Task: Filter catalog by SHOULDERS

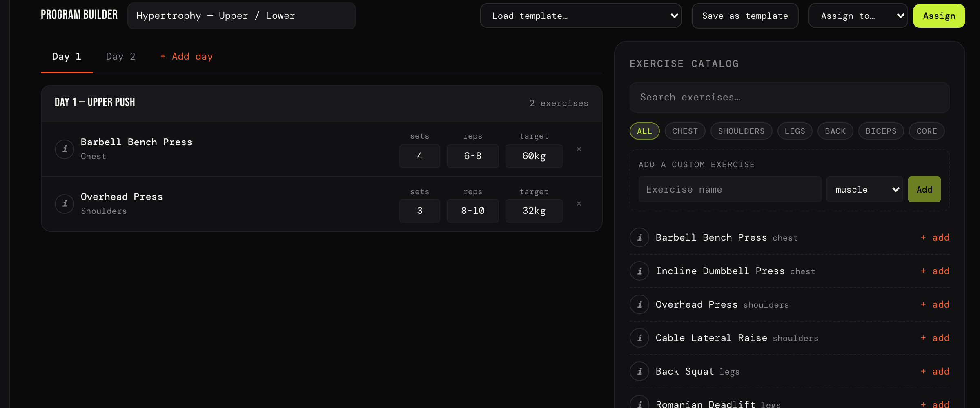Action: (x=742, y=131)
